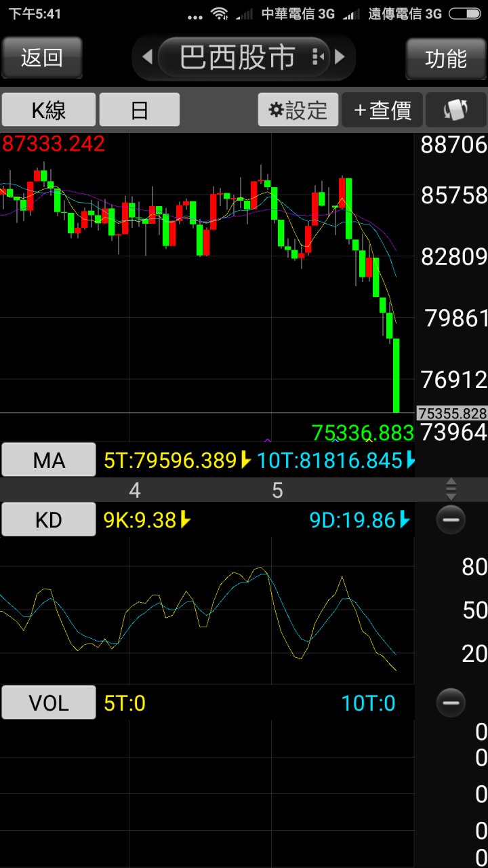
Task: Tap the panel resize handle arrows
Action: (451, 489)
